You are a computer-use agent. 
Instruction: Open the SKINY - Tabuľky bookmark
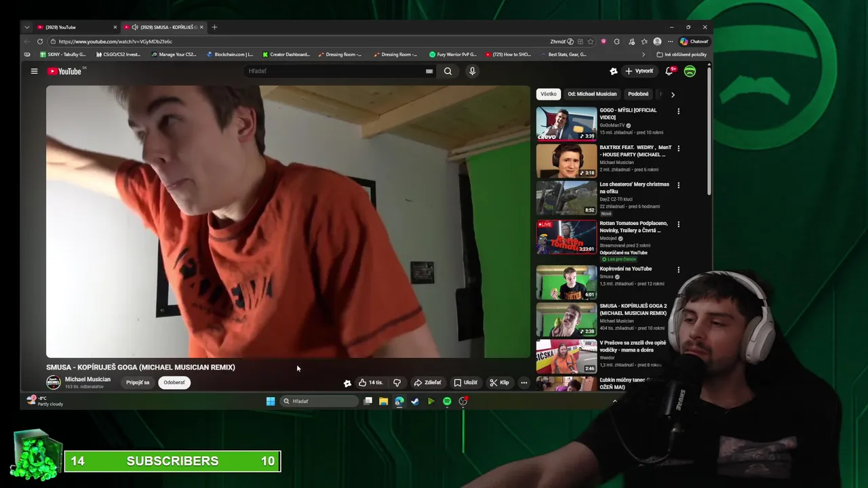63,54
